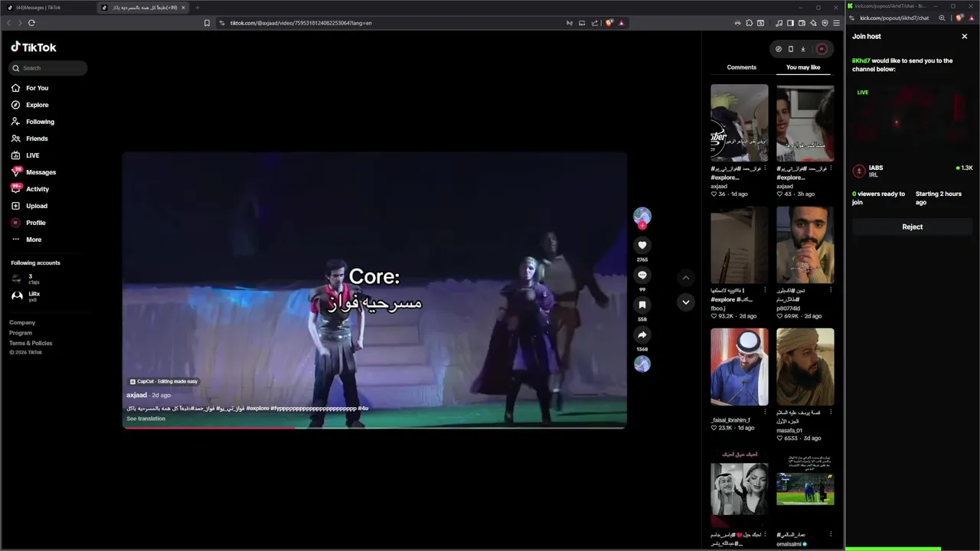The height and width of the screenshot is (551, 980).
Task: Open comments with the speech bubble icon
Action: [642, 275]
